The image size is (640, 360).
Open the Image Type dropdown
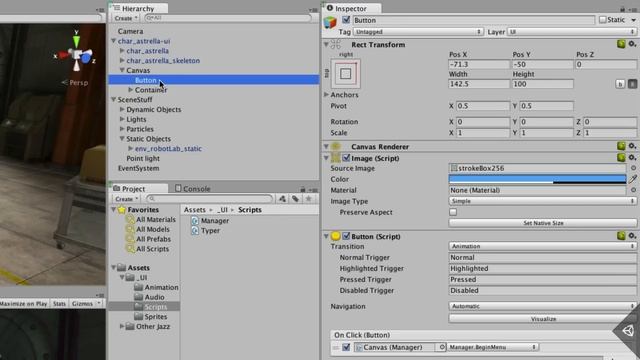coord(543,201)
